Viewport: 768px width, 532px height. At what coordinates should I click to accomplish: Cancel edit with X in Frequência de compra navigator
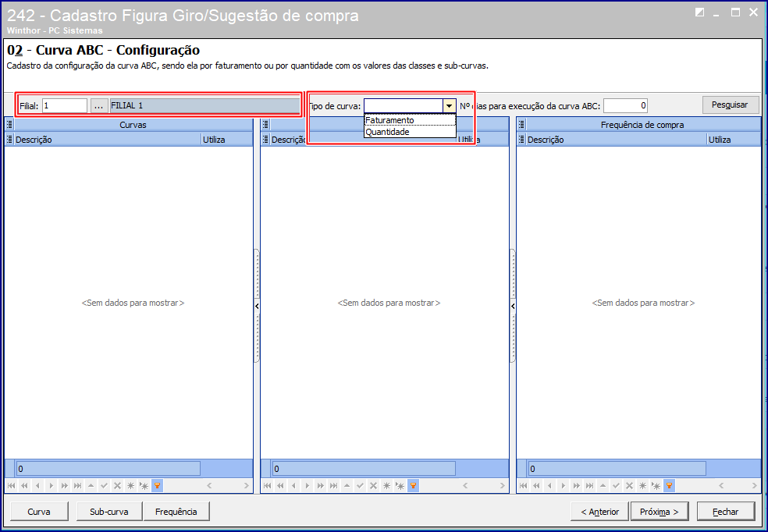[x=629, y=485]
